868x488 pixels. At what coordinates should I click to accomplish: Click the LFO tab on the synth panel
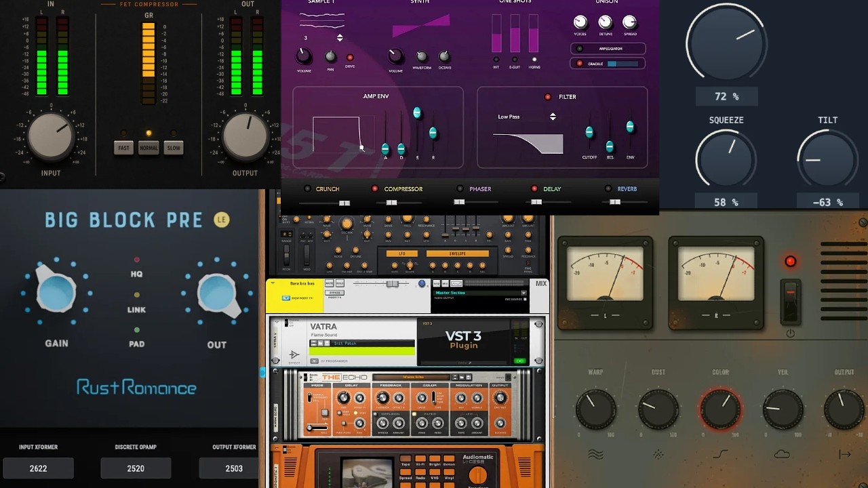coord(402,253)
